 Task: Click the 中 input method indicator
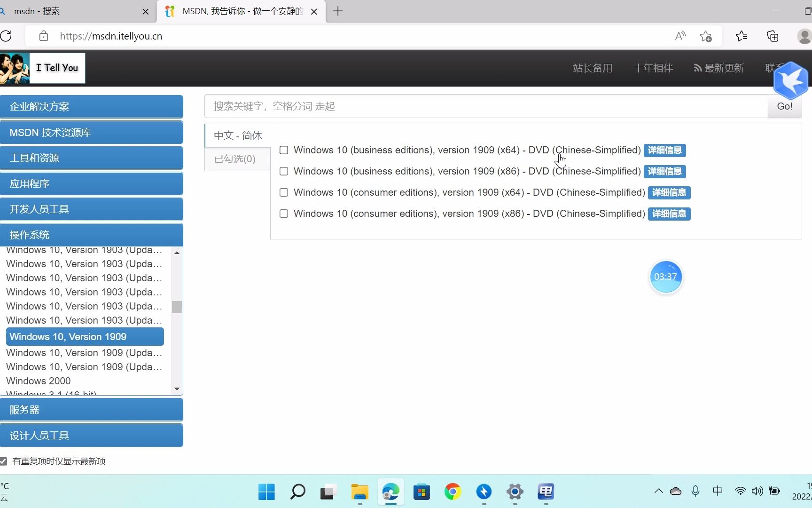click(718, 491)
